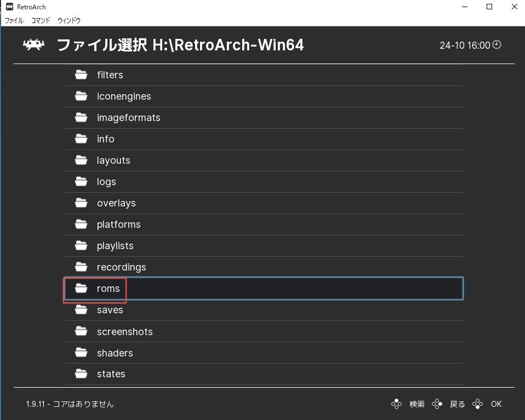Click the 戻る back button
525x420 pixels.
(458, 404)
